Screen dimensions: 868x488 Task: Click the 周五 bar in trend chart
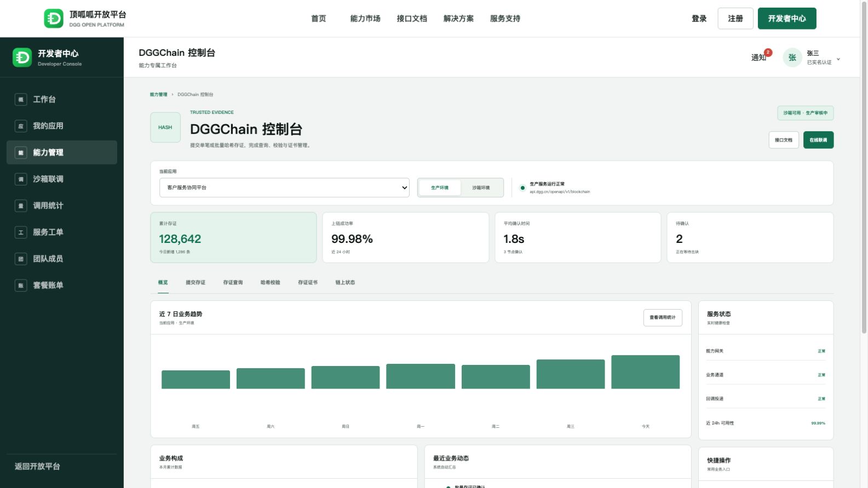(196, 380)
